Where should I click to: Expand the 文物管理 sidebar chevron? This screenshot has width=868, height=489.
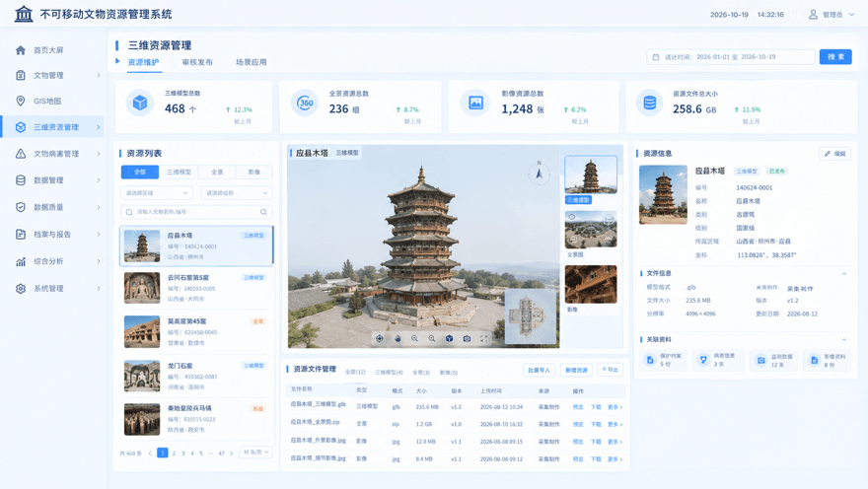click(x=99, y=75)
